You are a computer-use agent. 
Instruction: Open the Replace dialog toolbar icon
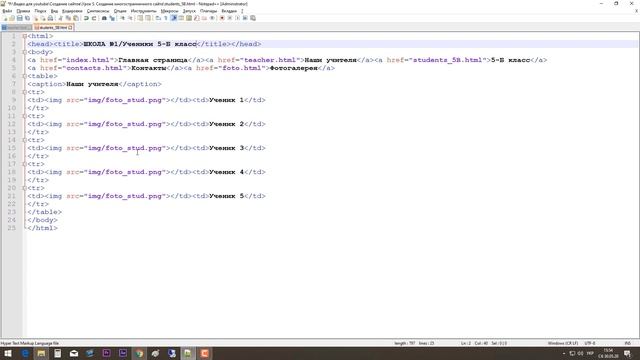[x=112, y=18]
